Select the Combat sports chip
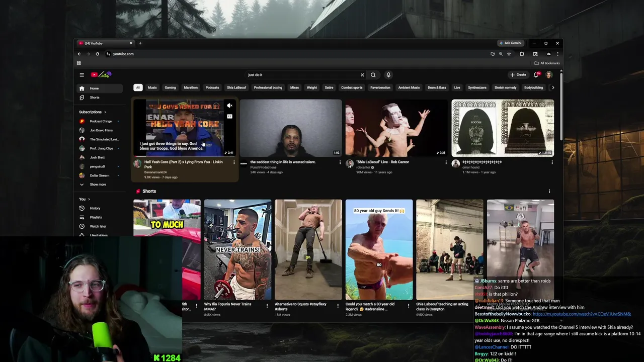This screenshot has width=644, height=362. (x=352, y=87)
